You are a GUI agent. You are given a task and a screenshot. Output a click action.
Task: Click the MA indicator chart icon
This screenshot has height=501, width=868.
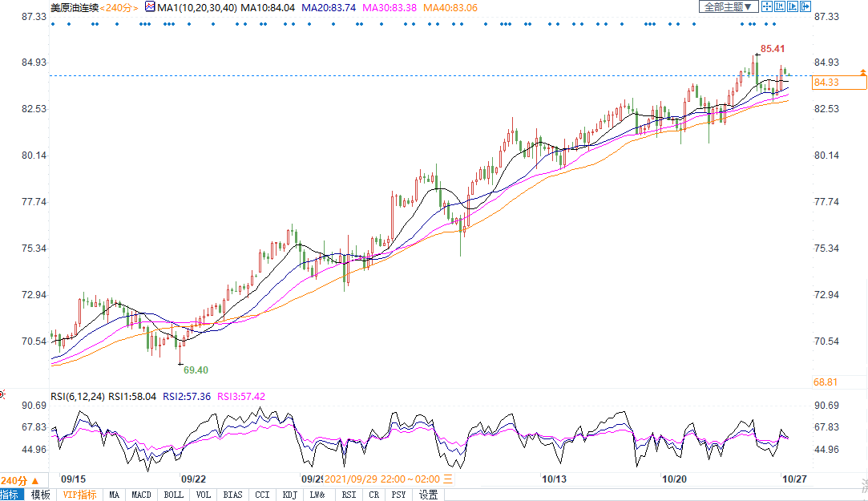click(x=150, y=6)
